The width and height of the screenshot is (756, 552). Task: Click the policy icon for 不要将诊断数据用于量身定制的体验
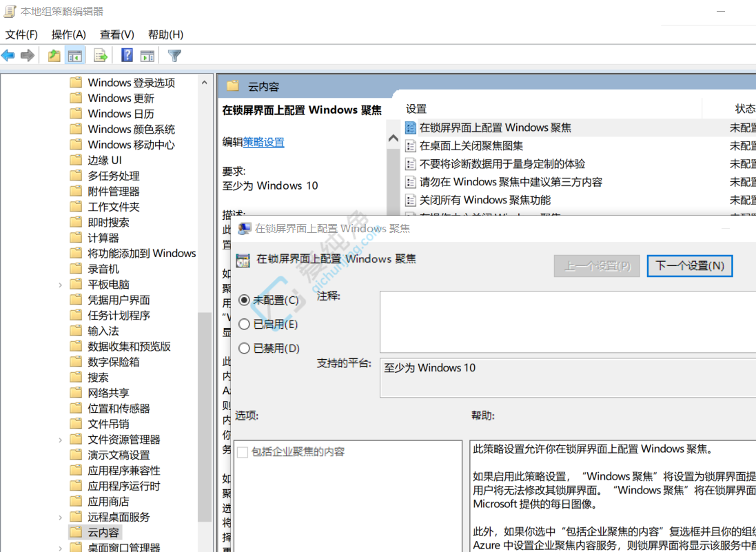click(410, 164)
